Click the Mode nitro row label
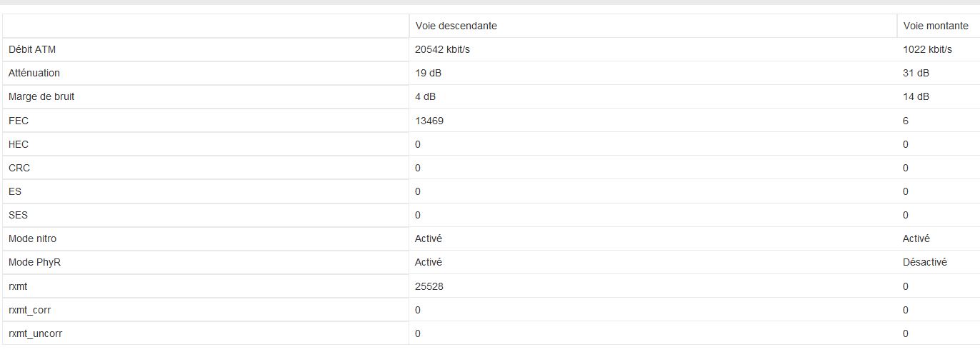The image size is (980, 352). tap(32, 238)
